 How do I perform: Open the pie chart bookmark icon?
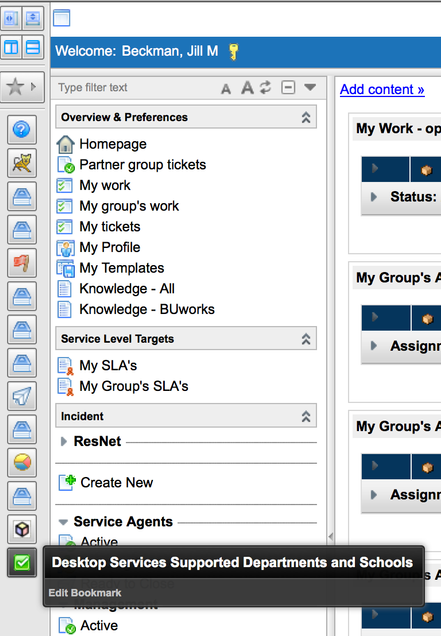coord(22,463)
